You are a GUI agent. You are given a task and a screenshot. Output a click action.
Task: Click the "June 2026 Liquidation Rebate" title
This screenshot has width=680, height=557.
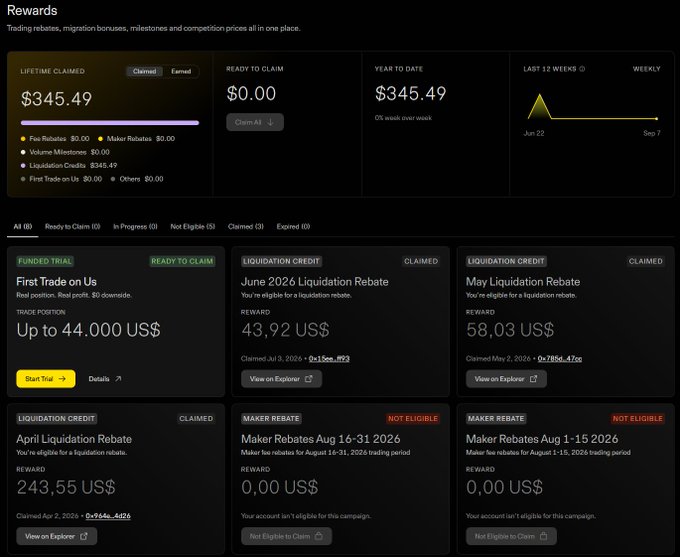[x=315, y=282]
